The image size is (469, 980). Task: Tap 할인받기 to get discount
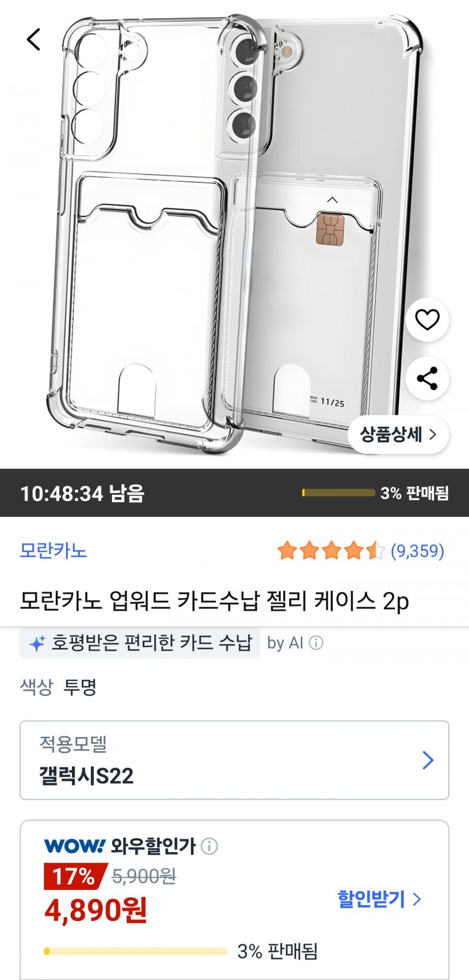click(371, 899)
